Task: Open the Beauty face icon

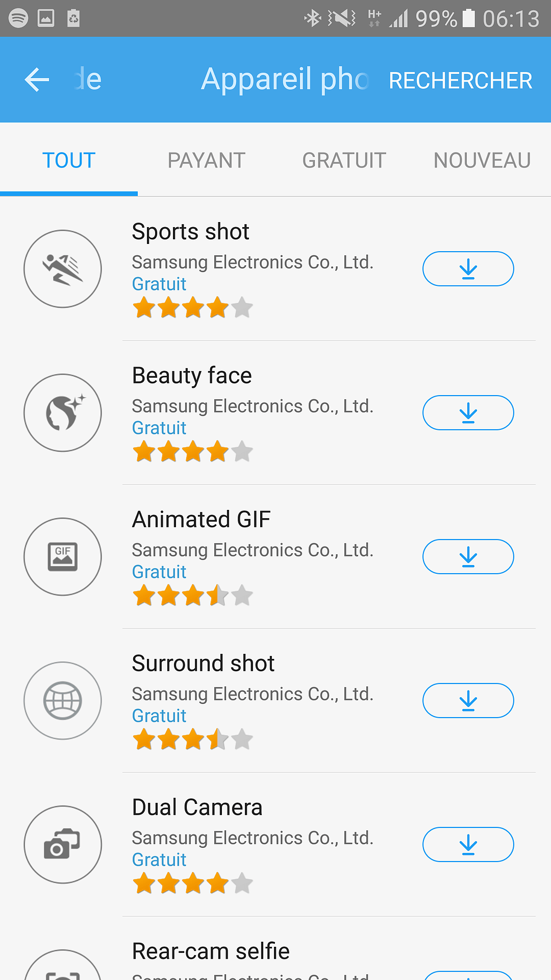Action: coord(63,413)
